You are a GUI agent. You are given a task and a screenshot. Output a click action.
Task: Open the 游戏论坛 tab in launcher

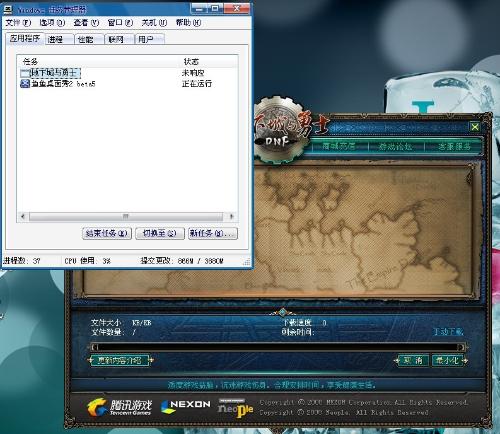tap(396, 146)
